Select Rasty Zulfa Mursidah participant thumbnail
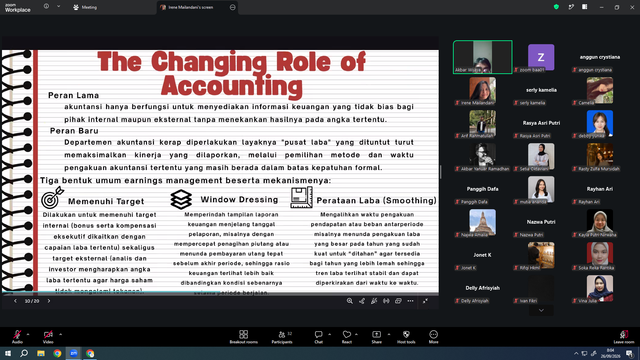 pyautogui.click(x=600, y=156)
